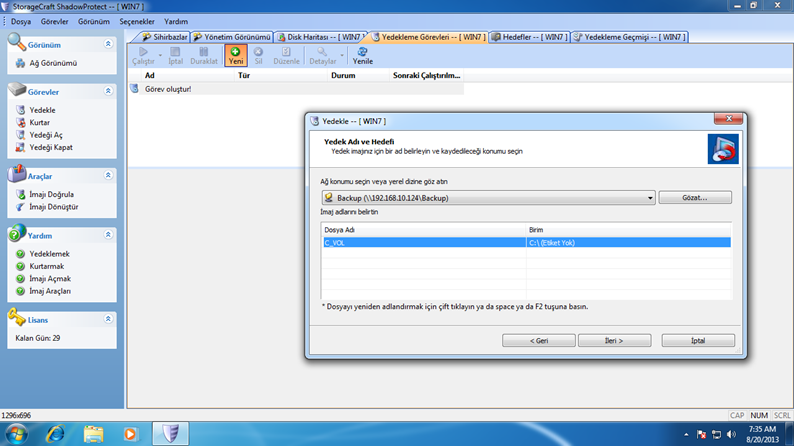
Task: Open the İmajı Dönüştür tool
Action: point(54,207)
